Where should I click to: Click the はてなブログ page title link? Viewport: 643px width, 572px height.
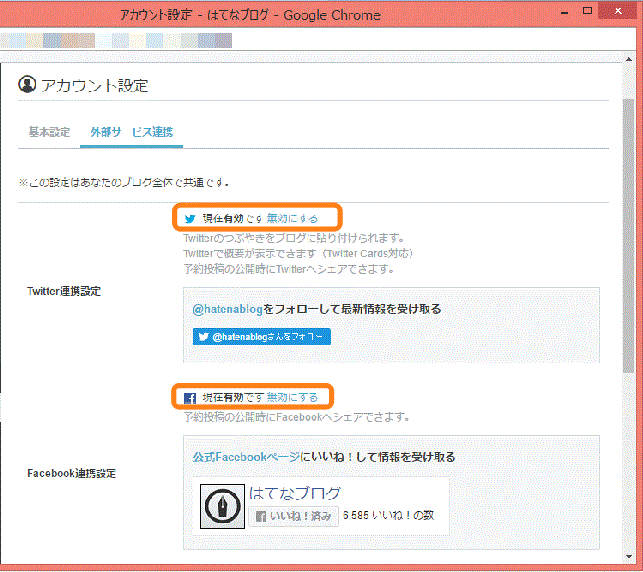295,493
